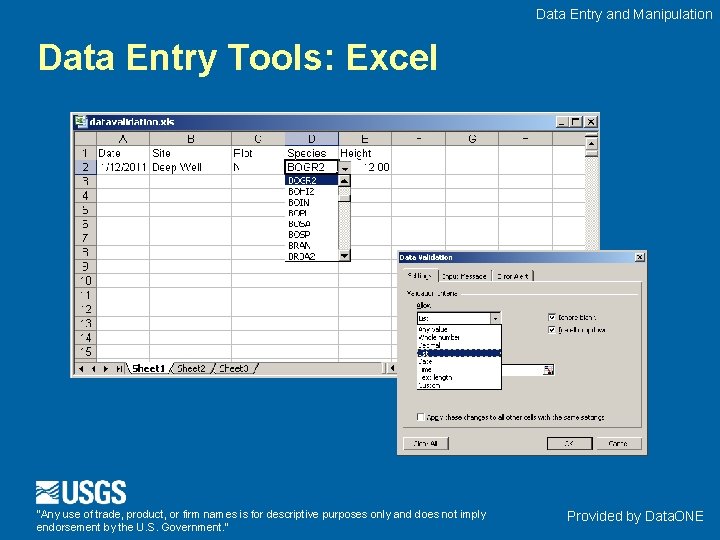
Task: Switch to the Settings tab
Action: 420,276
